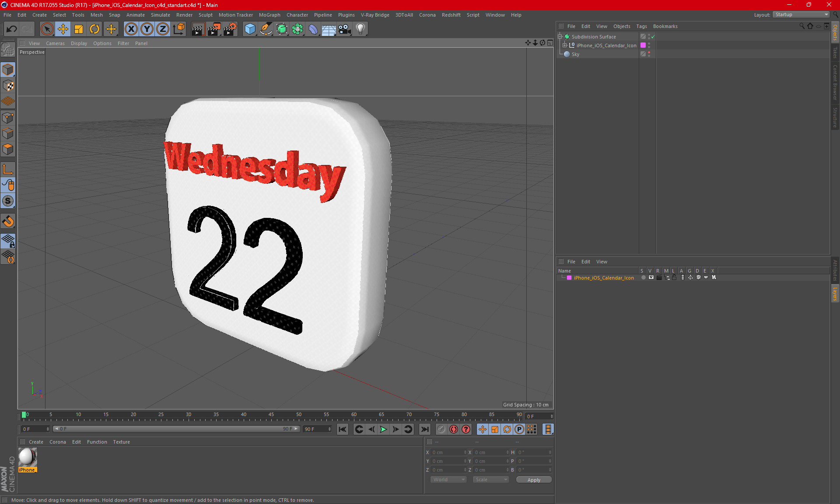Click the Apply button
Image resolution: width=840 pixels, height=504 pixels.
(x=534, y=480)
